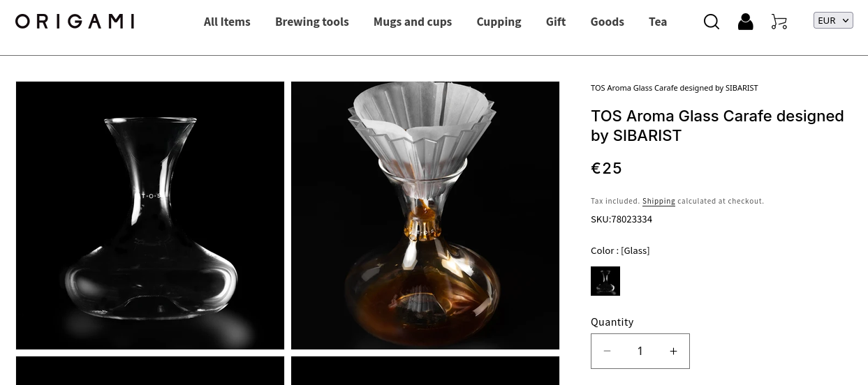This screenshot has width=868, height=385.
Task: Open the account profile icon
Action: click(745, 22)
